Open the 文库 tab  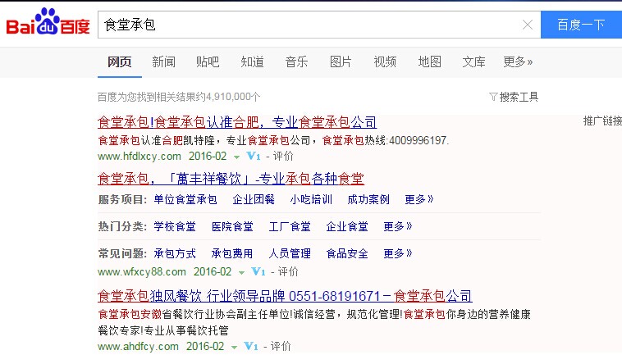pos(473,61)
